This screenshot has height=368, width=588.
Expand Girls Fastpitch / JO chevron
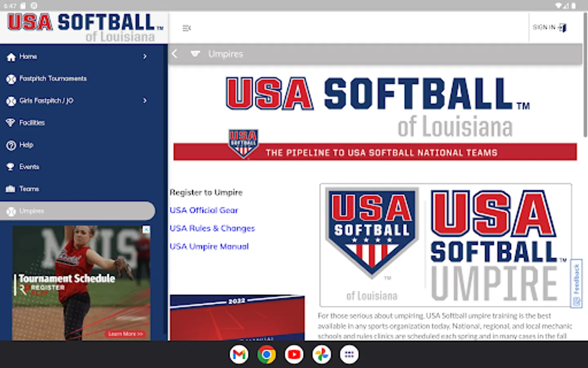[x=145, y=101]
